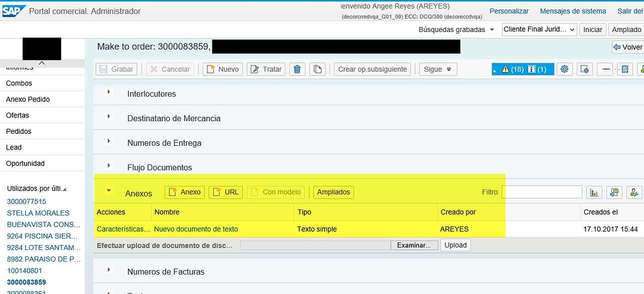Click the Nuevo button
The width and height of the screenshot is (644, 294).
click(223, 69)
